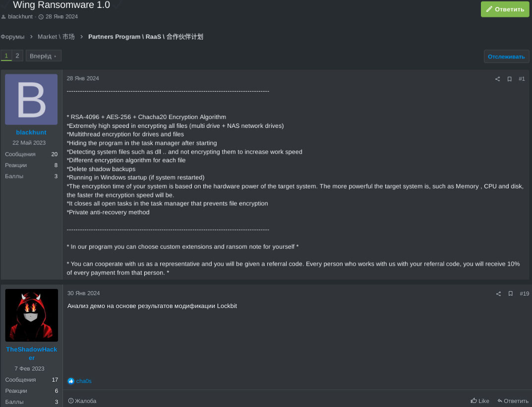Open the Market breadcrumb link
This screenshot has height=407, width=532.
click(56, 37)
